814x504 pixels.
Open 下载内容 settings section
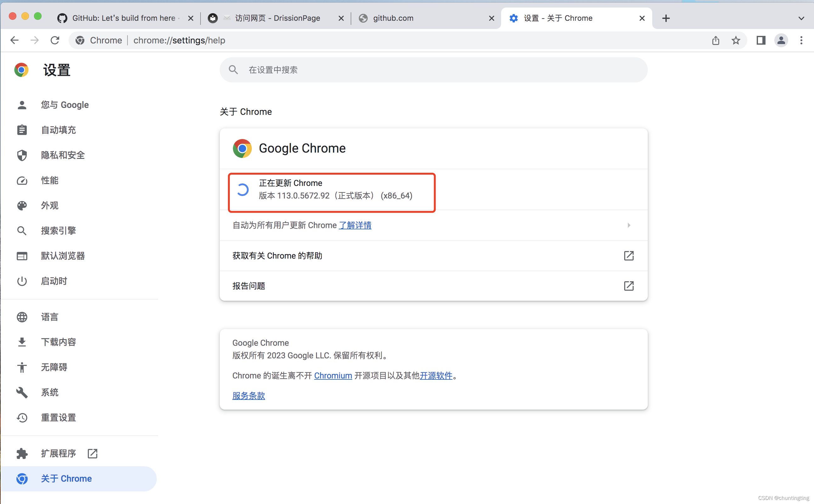[x=58, y=342]
